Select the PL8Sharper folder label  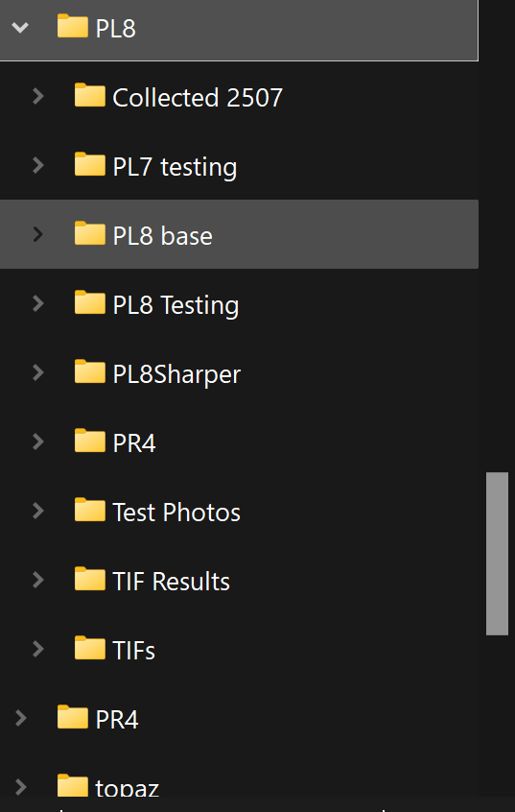tap(176, 374)
